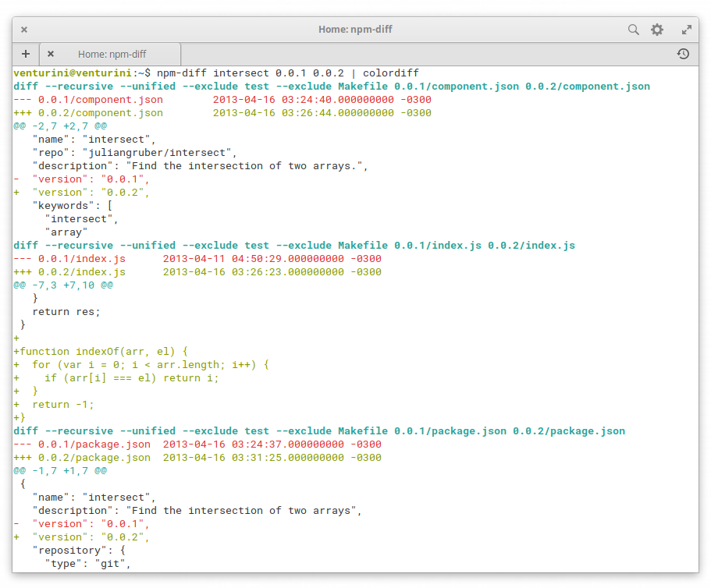Click the "@@ -2,7 +2,7 @@" hunk header

pos(60,126)
